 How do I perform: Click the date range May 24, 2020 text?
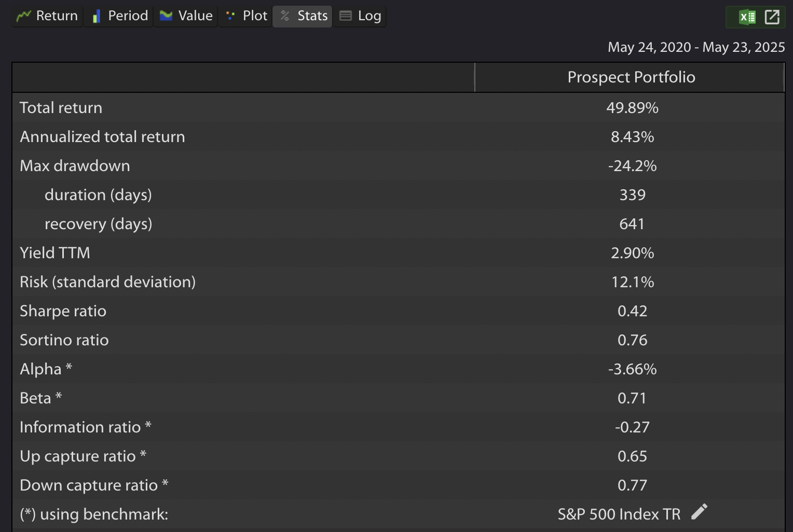(x=649, y=47)
